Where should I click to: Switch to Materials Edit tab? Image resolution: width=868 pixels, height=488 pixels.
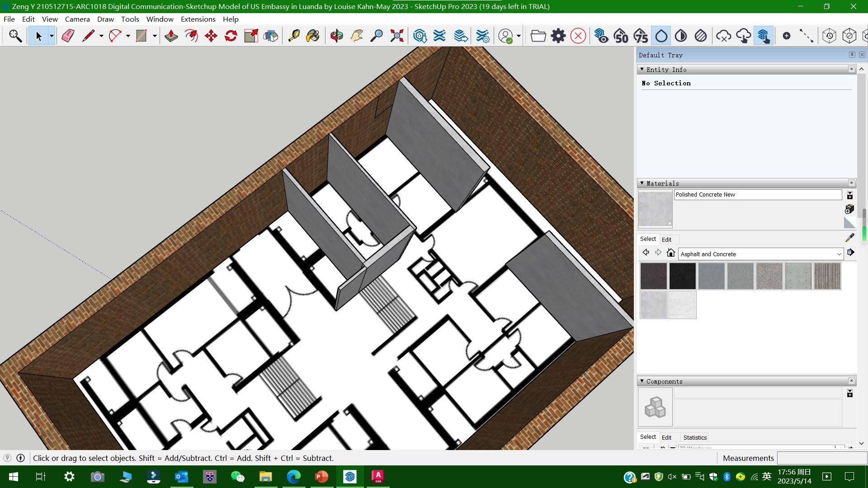click(x=666, y=239)
